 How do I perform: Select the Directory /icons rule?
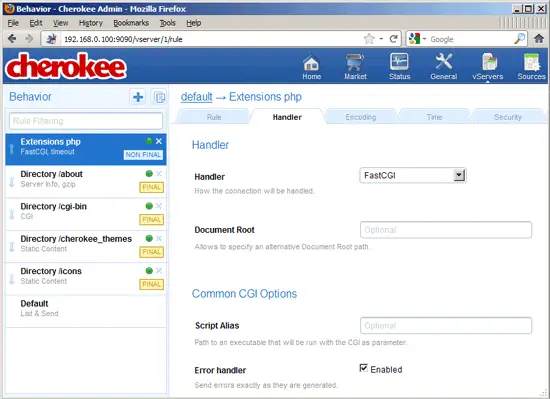[x=86, y=279]
